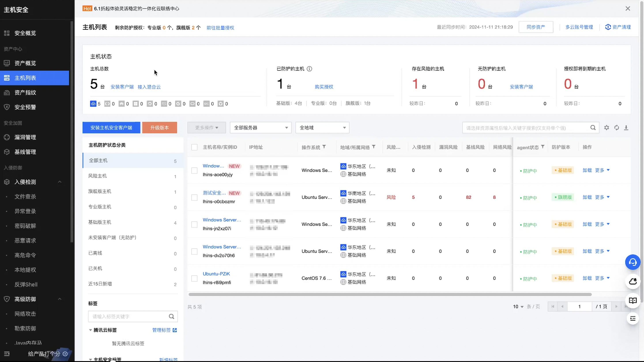Viewport: 644px width, 362px height.
Task: Open the 全地域 region dropdown
Action: click(322, 128)
